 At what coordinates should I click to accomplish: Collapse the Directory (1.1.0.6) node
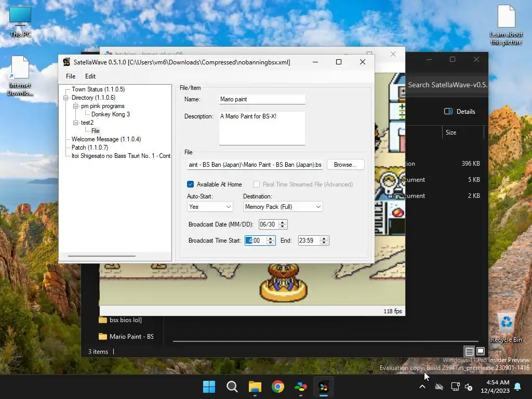click(x=66, y=98)
